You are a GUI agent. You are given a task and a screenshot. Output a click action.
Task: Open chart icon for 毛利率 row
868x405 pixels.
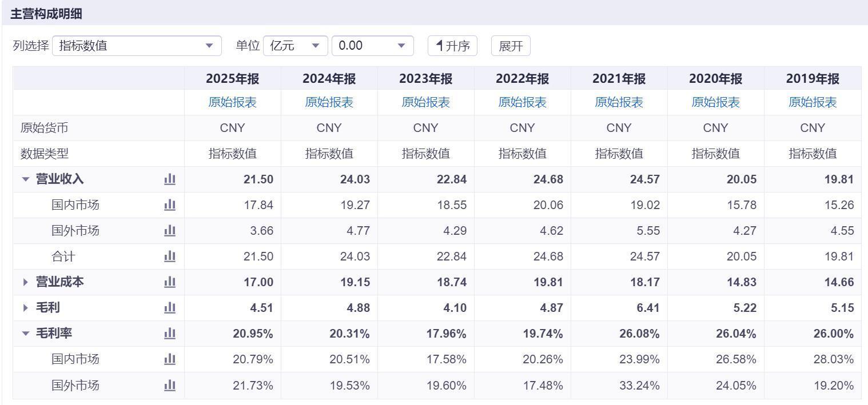[x=170, y=334]
